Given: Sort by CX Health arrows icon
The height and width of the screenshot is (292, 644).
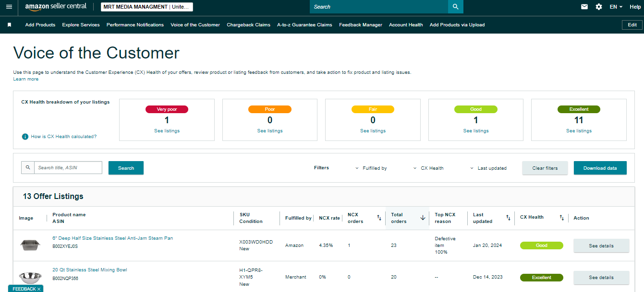Looking at the screenshot, I should (561, 218).
